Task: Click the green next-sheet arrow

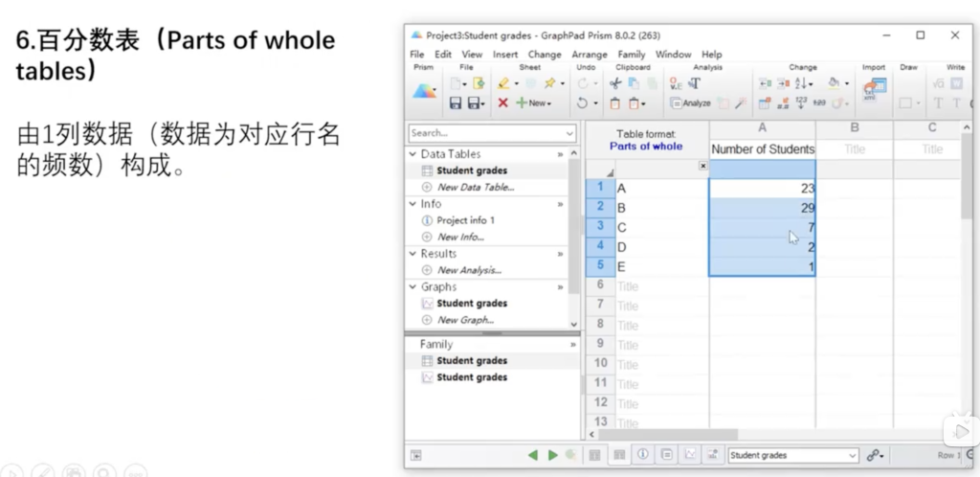Action: click(x=552, y=456)
